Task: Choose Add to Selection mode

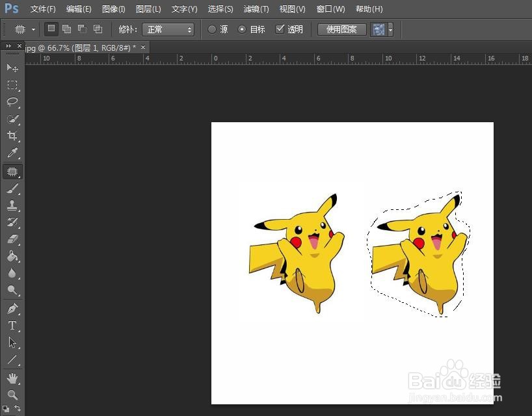Action: pyautogui.click(x=67, y=29)
